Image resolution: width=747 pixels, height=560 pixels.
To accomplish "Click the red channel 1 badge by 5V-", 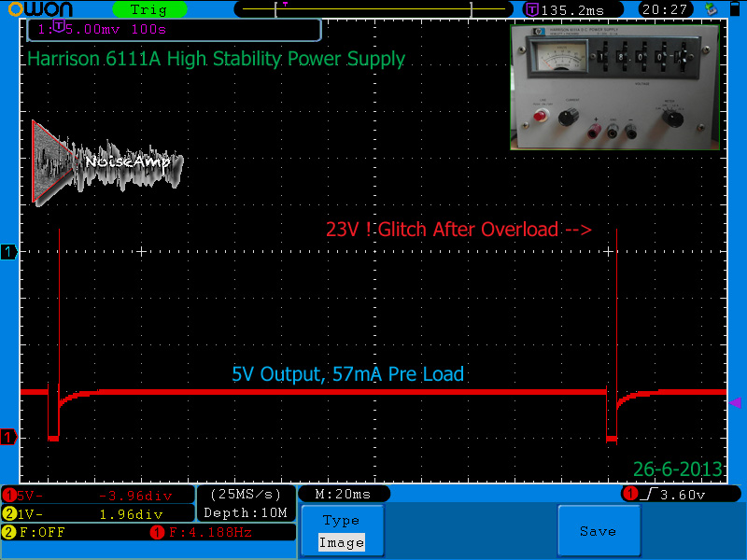I will point(9,496).
